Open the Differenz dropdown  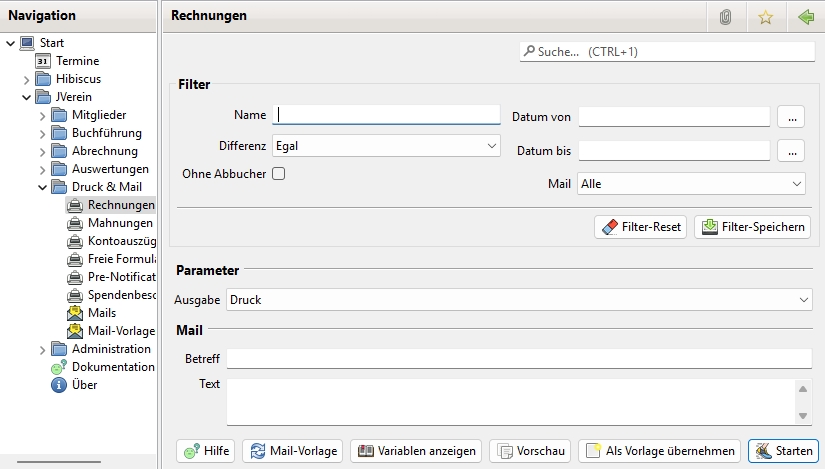(386, 146)
